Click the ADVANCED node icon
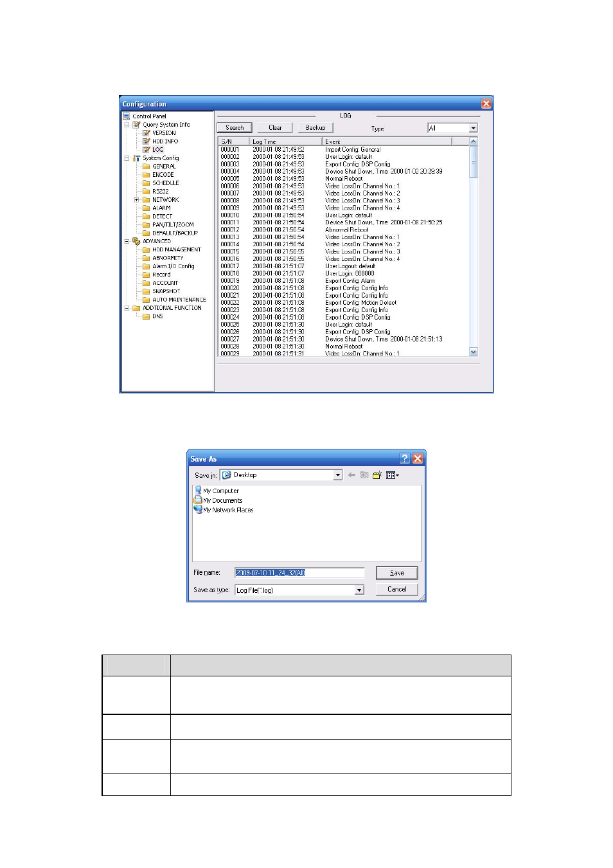Screen dimensions: 613x868 (136, 242)
